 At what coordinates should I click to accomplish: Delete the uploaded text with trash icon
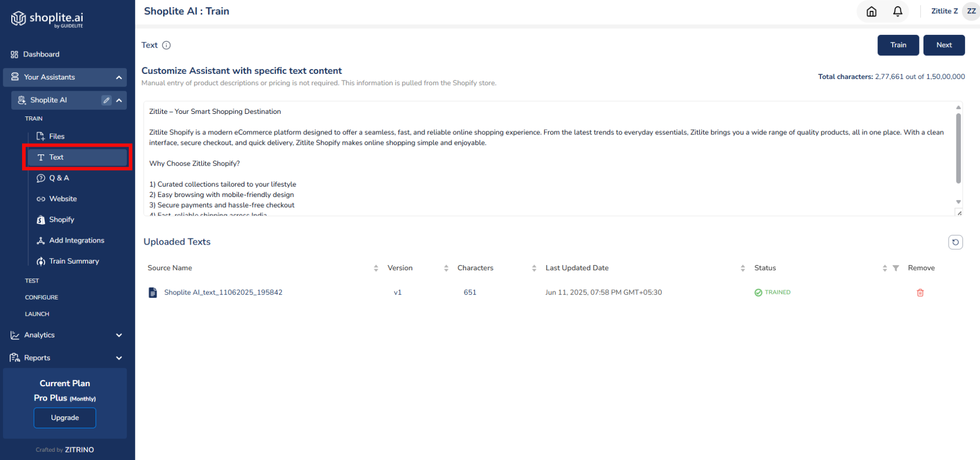(x=920, y=293)
